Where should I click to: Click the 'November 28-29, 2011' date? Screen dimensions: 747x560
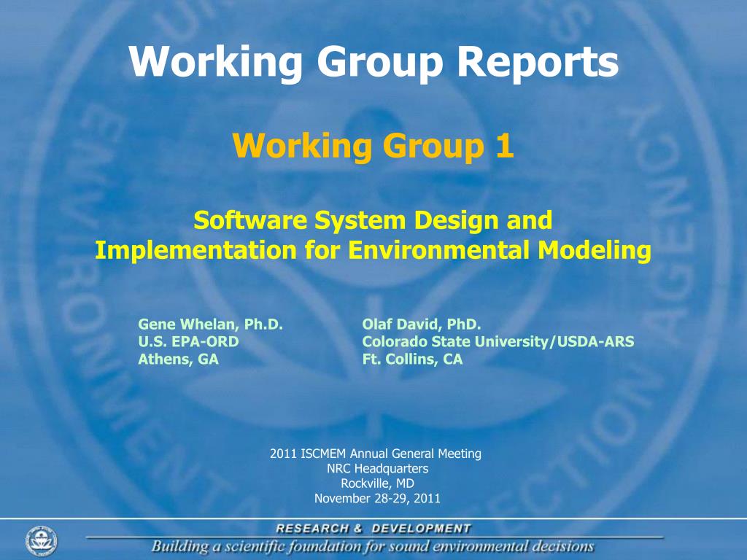point(377,499)
